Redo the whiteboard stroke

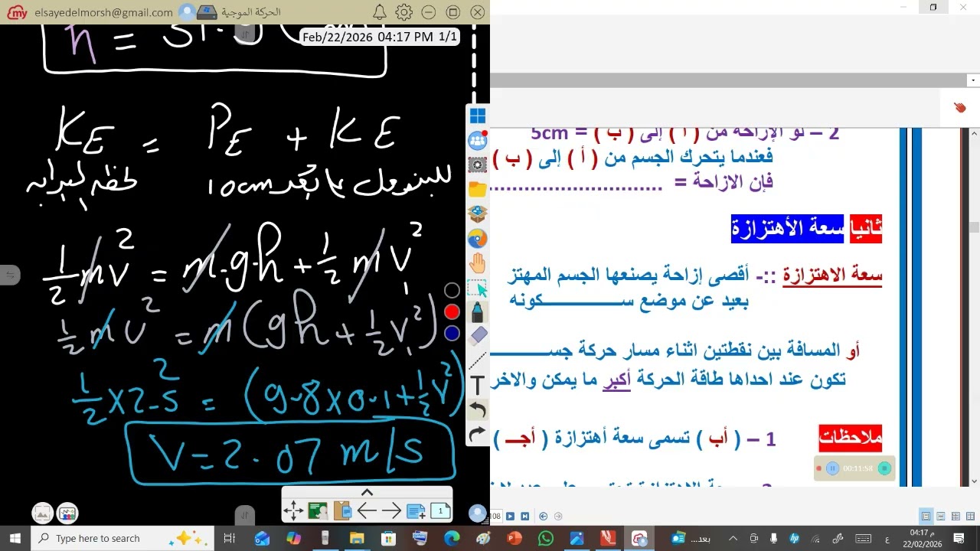point(478,434)
